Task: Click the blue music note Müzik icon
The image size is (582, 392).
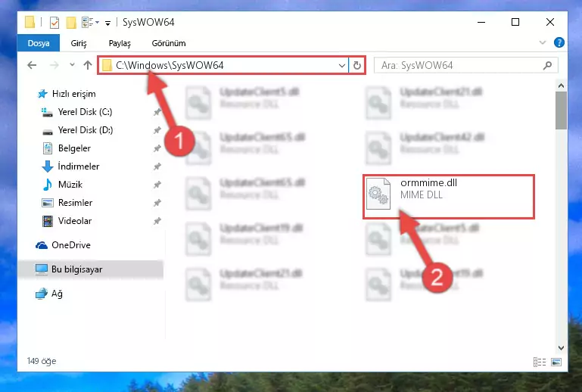Action: (48, 185)
